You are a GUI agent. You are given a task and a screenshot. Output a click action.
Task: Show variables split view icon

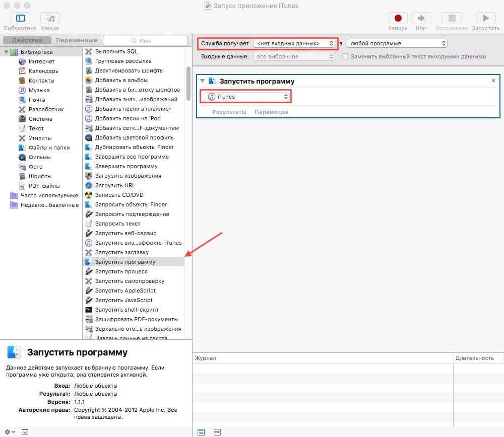(x=217, y=432)
